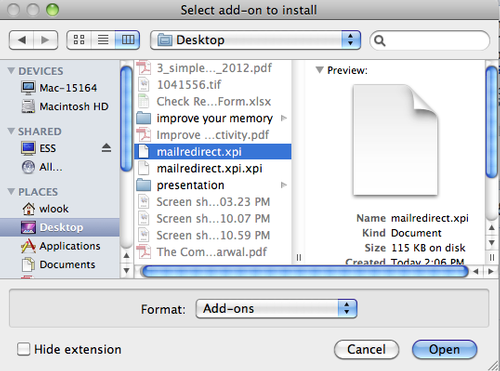Open All... shared network item

click(42, 167)
